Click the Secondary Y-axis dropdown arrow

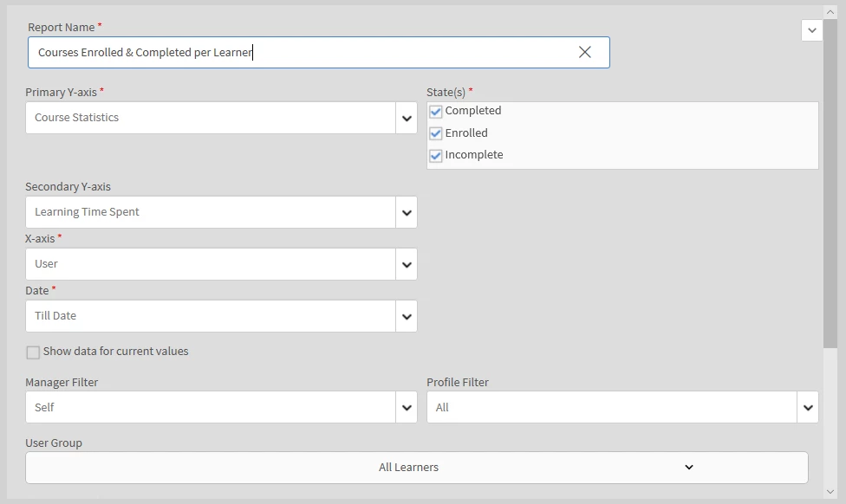(407, 212)
